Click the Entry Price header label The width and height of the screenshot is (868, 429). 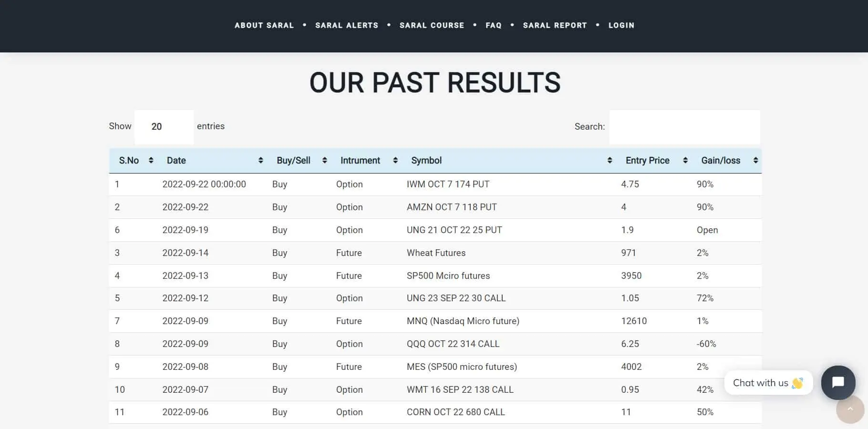[x=648, y=161]
